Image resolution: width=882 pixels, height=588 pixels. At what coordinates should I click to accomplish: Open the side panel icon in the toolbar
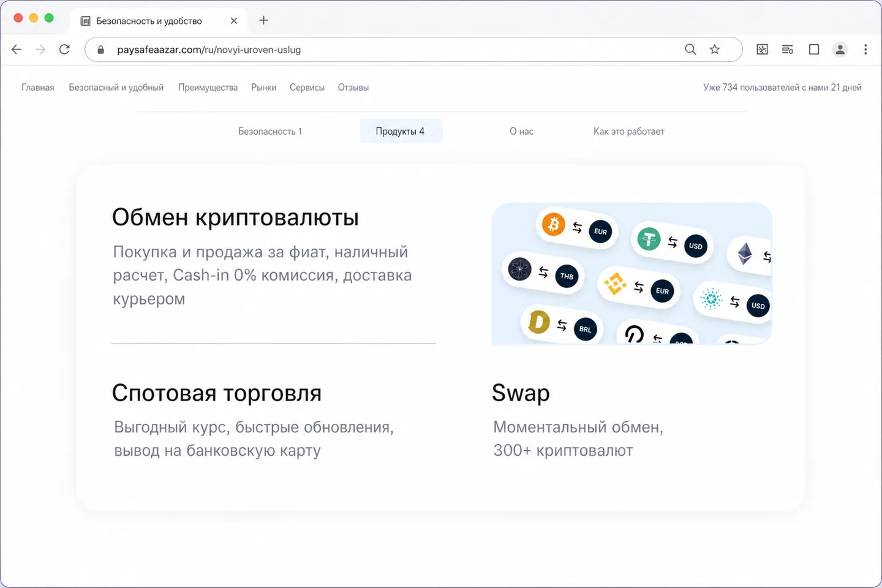coord(814,50)
